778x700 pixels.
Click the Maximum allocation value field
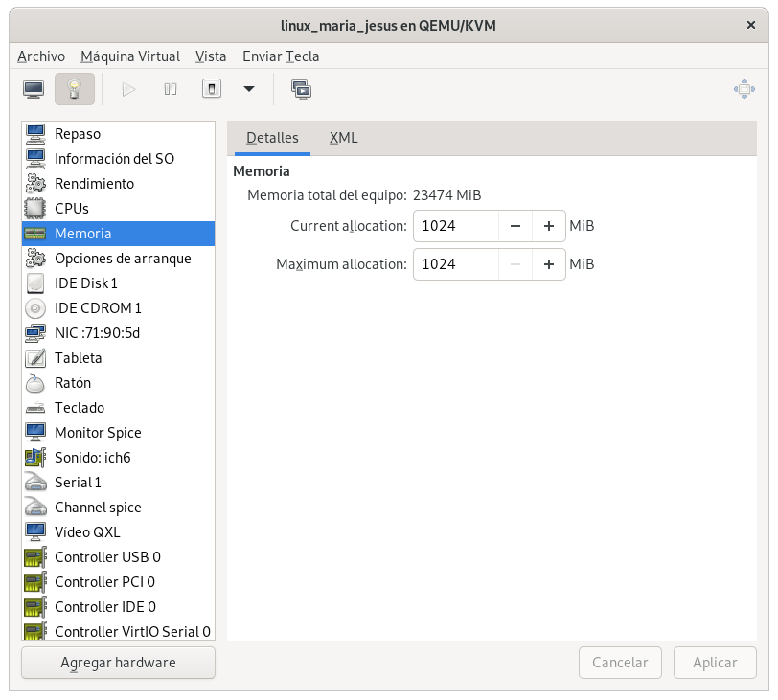(455, 264)
